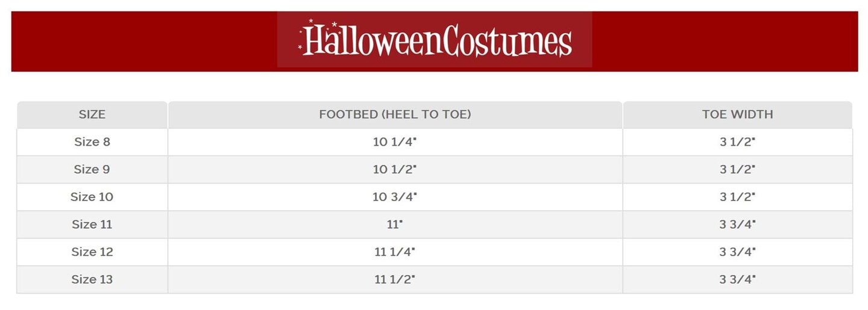Click Size 8 toe width 3 1/2"

coord(737,142)
